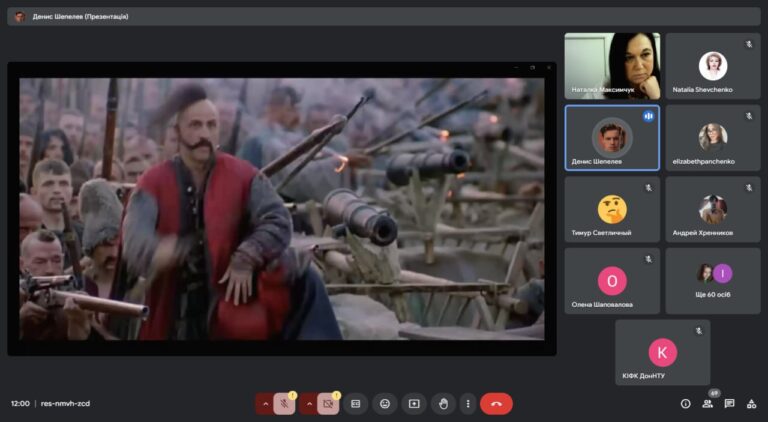This screenshot has width=768, height=422.
Task: Select the elizabethpanchenko participant tile
Action: coord(713,138)
